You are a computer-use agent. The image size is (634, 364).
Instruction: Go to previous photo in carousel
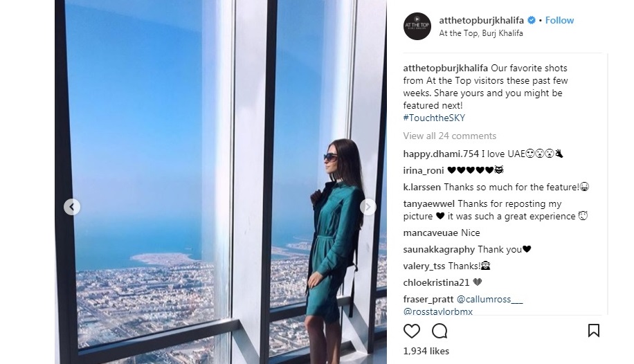point(71,207)
